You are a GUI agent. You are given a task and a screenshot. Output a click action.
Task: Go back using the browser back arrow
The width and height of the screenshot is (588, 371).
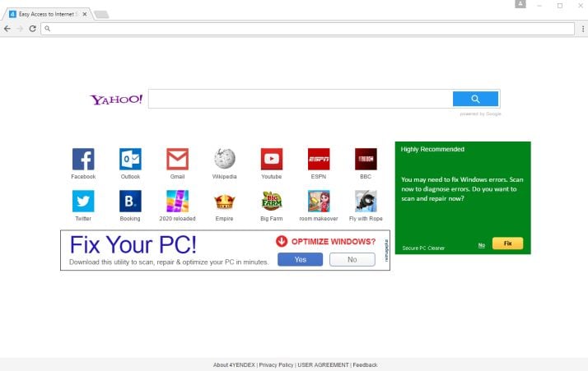(x=7, y=29)
